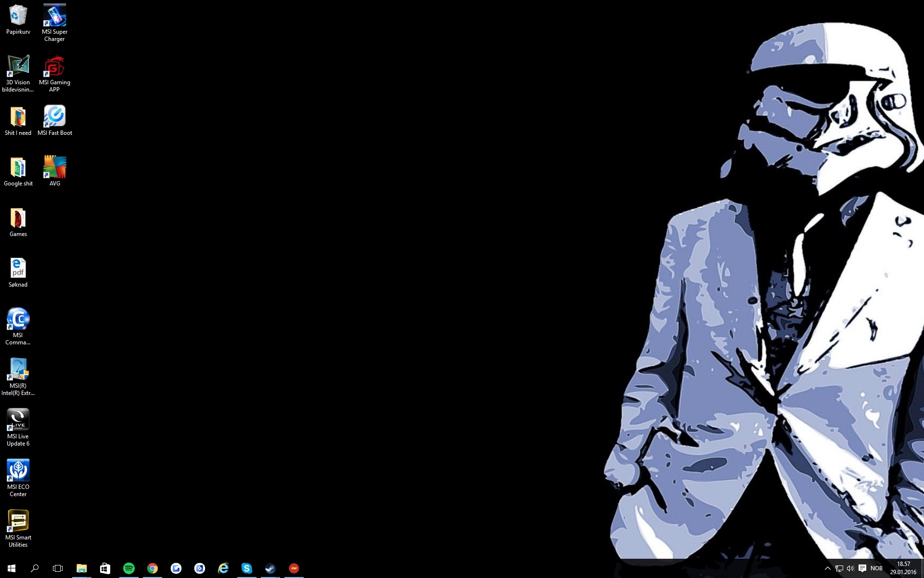Select the Games folder on desktop

point(18,222)
